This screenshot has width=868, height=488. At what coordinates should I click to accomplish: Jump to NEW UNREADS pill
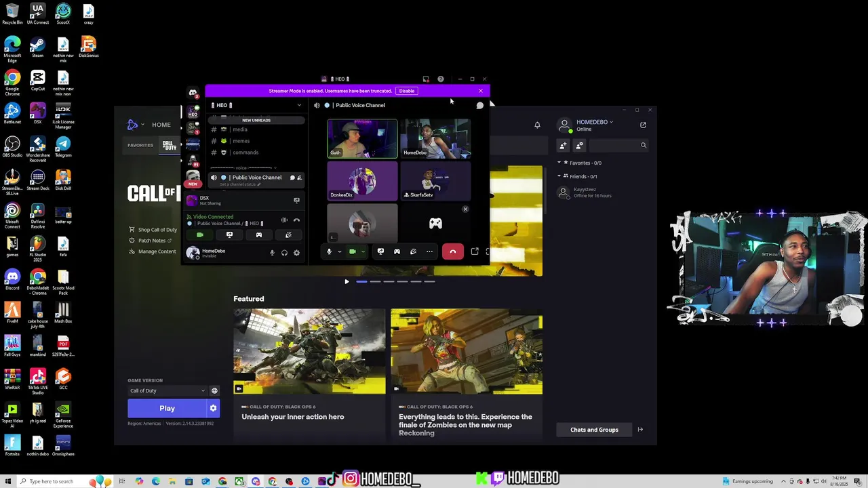click(x=256, y=120)
